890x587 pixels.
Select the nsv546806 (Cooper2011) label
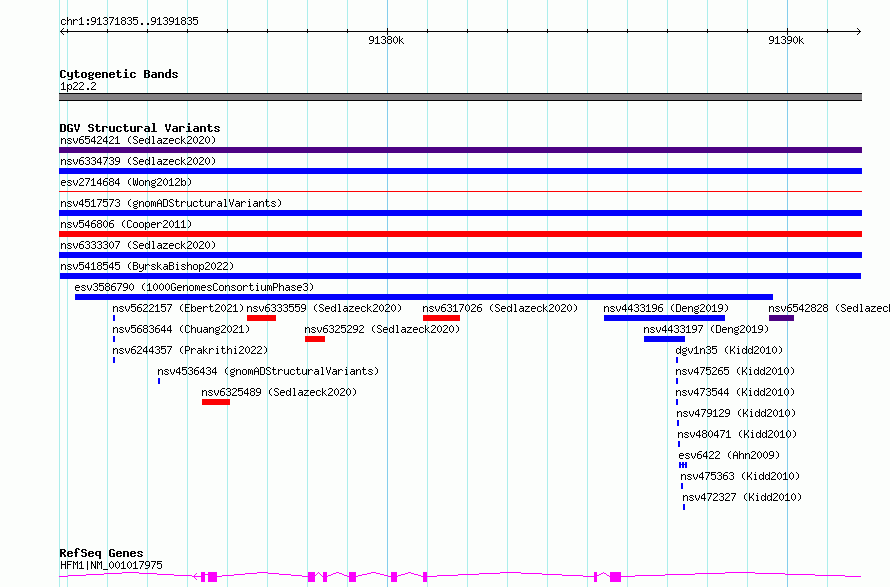coord(126,224)
